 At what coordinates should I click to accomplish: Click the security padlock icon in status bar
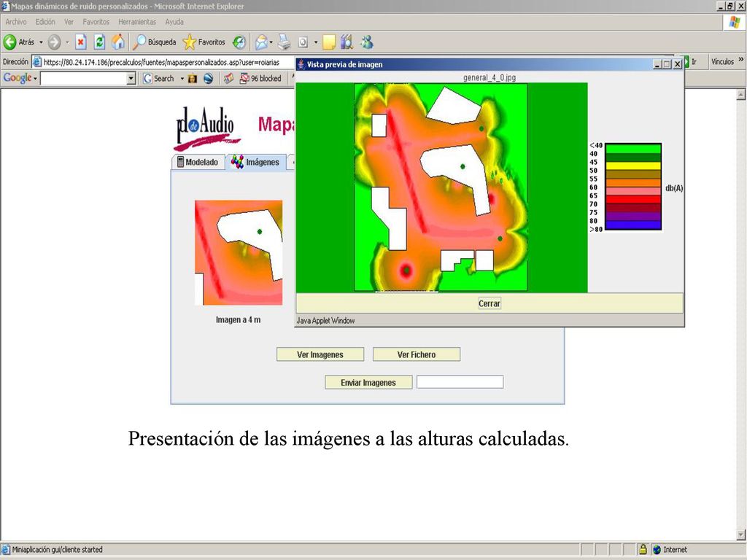click(x=643, y=550)
